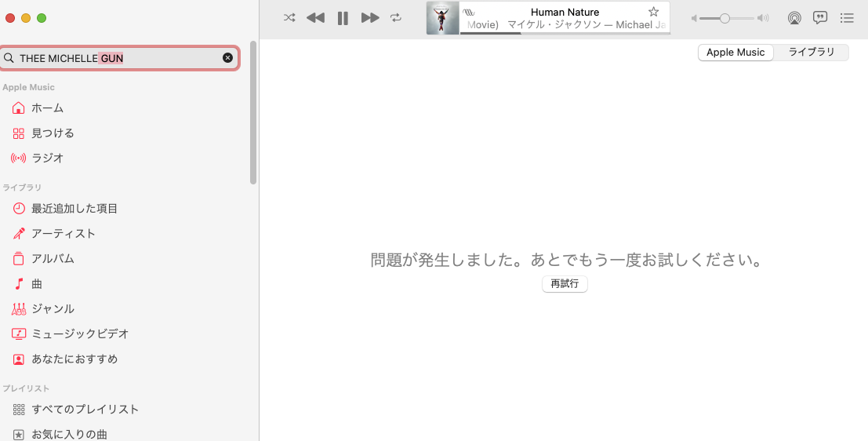Toggle shuffle playback mode
The width and height of the screenshot is (868, 441).
(289, 18)
